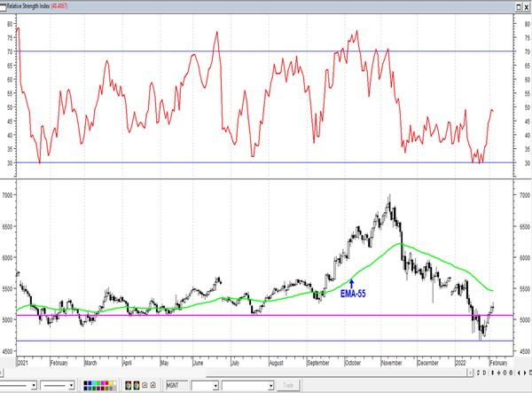Click the horizontal scrollbar below the date axis
Viewport: 532px width, 393px height.
(x=266, y=374)
